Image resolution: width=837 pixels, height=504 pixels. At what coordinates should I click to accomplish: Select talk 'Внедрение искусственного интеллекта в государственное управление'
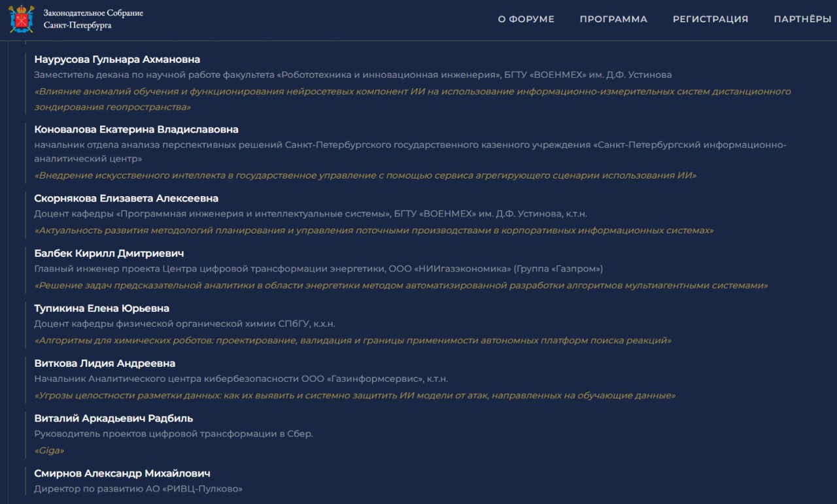click(365, 175)
